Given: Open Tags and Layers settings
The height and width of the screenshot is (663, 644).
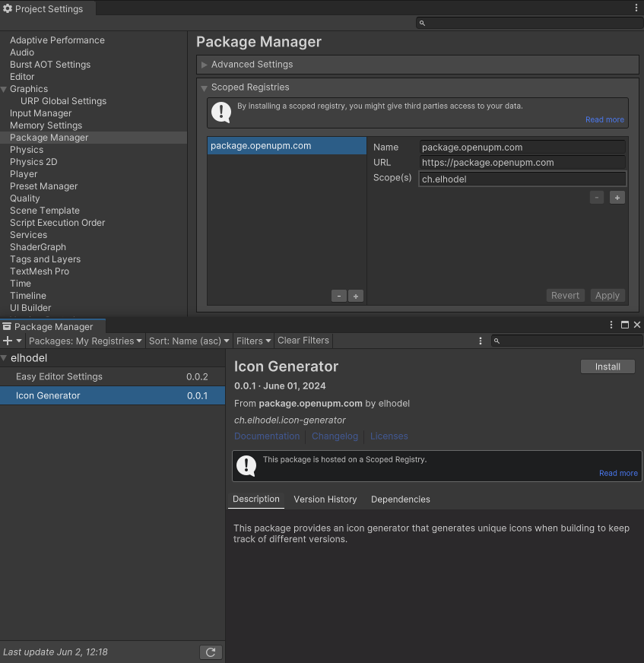Looking at the screenshot, I should [x=45, y=259].
